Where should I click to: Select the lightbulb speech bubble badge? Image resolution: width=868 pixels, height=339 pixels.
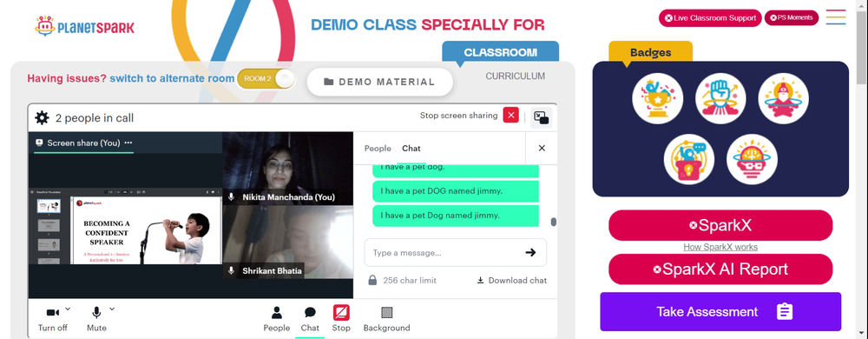coord(689,160)
